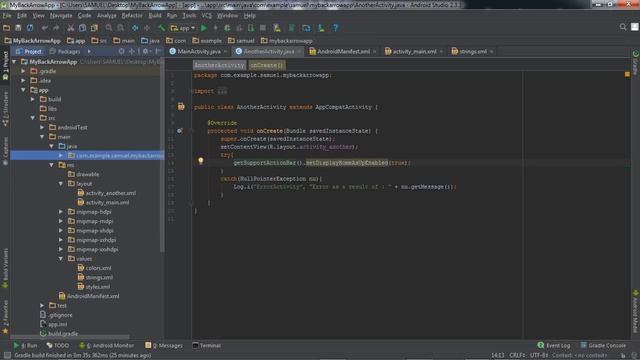The width and height of the screenshot is (640, 360).
Task: Expand the .idea folder
Action: (23, 80)
